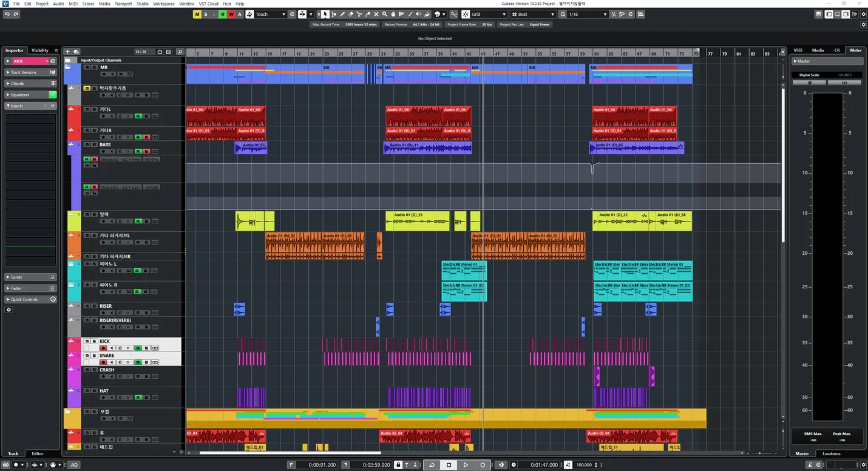Viewport: 868px width, 471px height.
Task: Toggle record enable on KICK track
Action: [103, 348]
